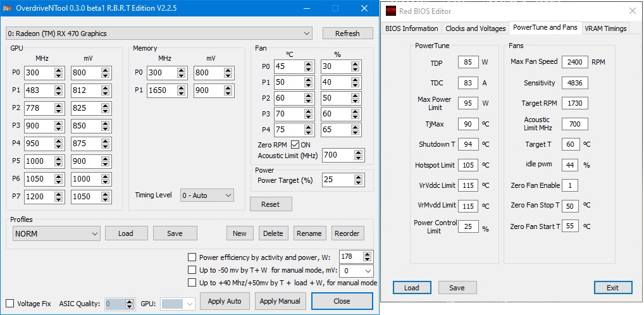The width and height of the screenshot is (644, 315).
Task: Click the Red BIOS Editor title bar icon
Action: click(391, 11)
